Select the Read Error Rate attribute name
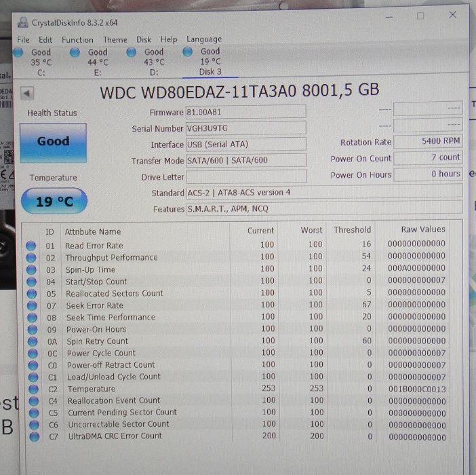This screenshot has width=476, height=475. click(94, 246)
